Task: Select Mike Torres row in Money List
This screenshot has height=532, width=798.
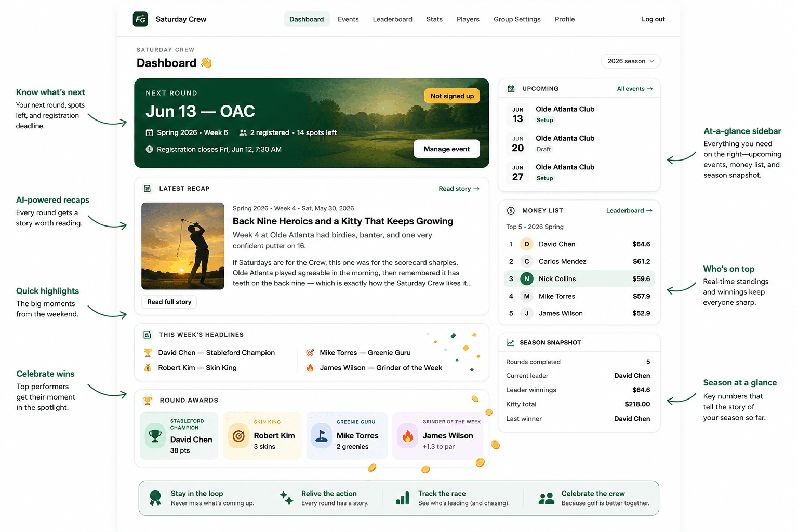Action: coord(579,296)
